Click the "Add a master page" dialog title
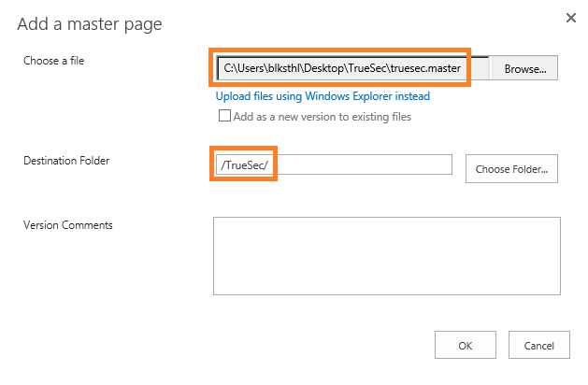This screenshot has width=588, height=385. pos(90,23)
